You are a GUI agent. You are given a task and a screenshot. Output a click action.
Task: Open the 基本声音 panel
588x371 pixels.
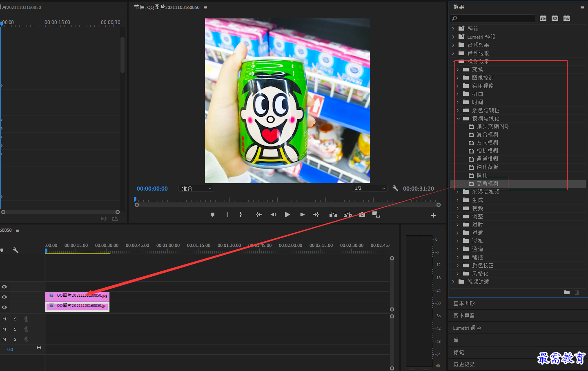[464, 315]
